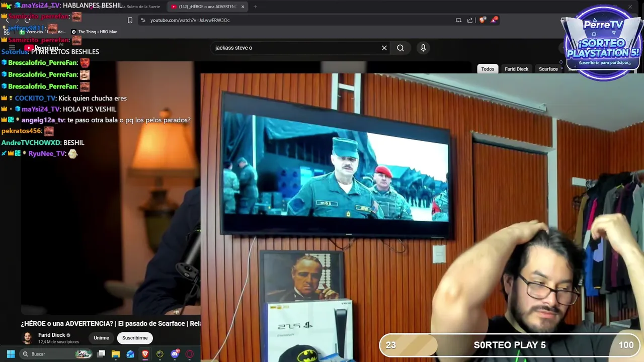Open Outlook from the taskbar

130,354
